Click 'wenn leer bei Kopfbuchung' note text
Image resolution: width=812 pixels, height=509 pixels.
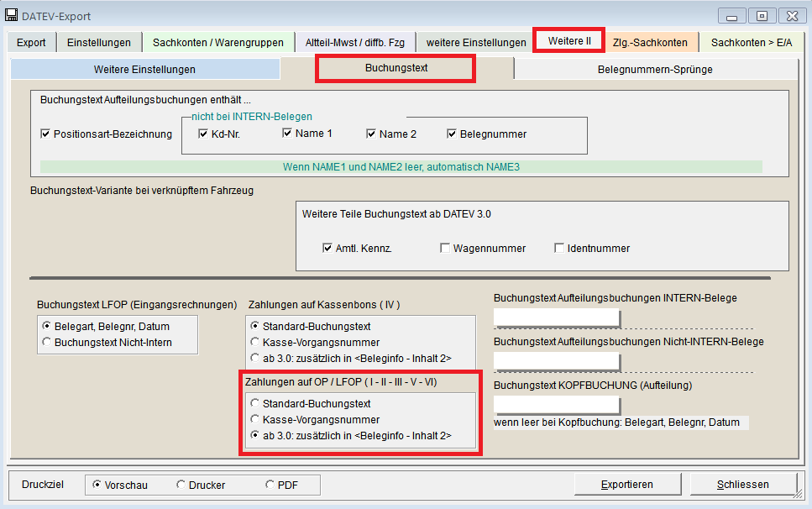617,422
